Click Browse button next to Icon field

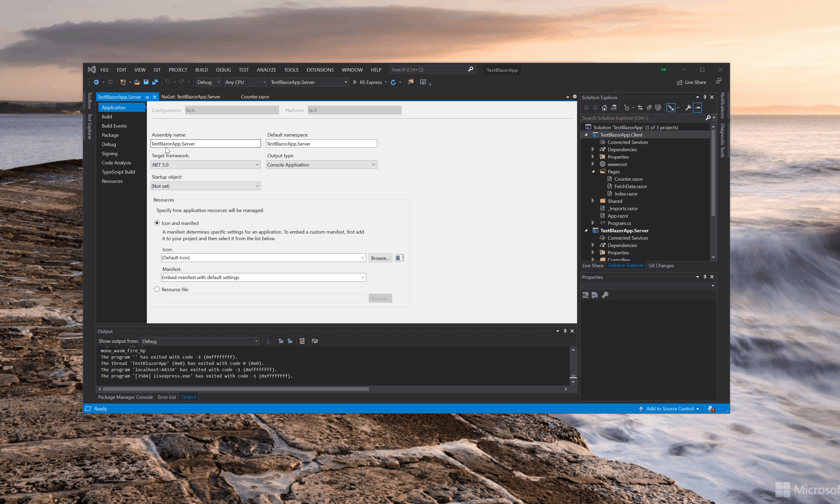click(380, 258)
